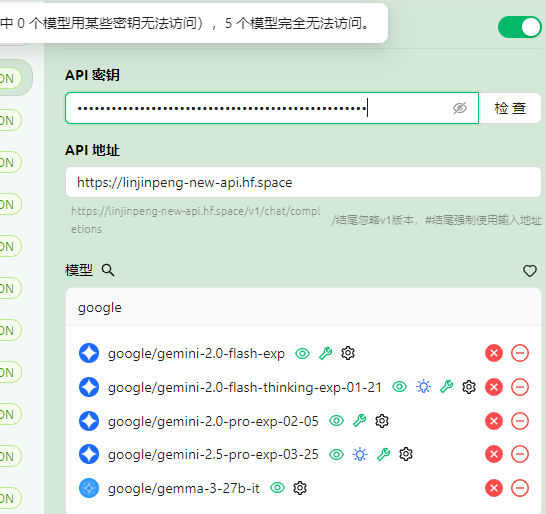This screenshot has height=514, width=546.
Task: Click the 检查 check button
Action: (510, 108)
